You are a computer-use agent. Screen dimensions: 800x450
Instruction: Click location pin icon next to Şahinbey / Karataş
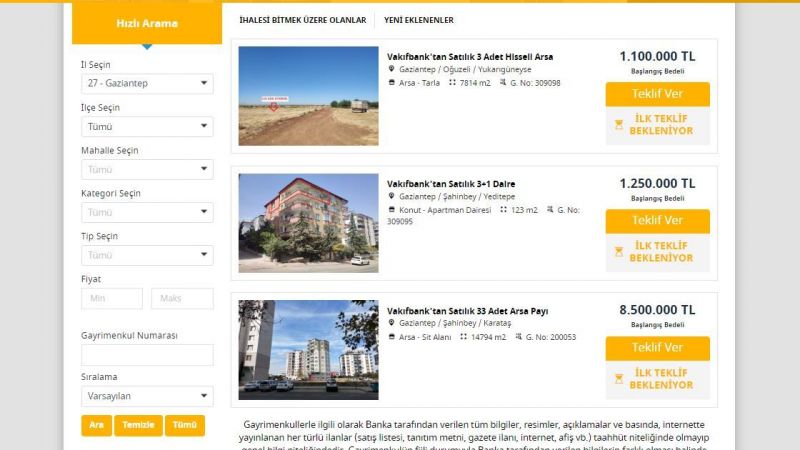point(391,322)
